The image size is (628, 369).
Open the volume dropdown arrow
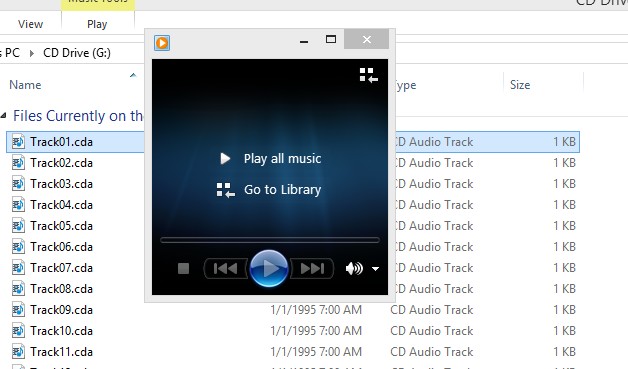375,269
